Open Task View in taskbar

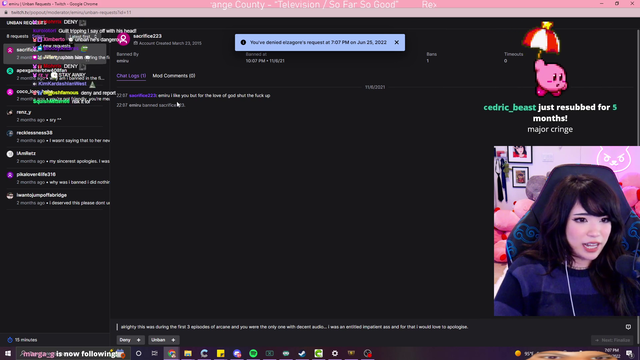point(155,353)
